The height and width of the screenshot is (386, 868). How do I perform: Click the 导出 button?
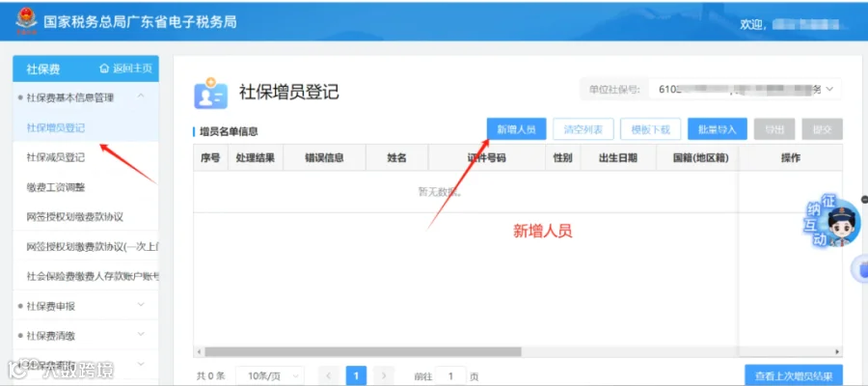(774, 129)
